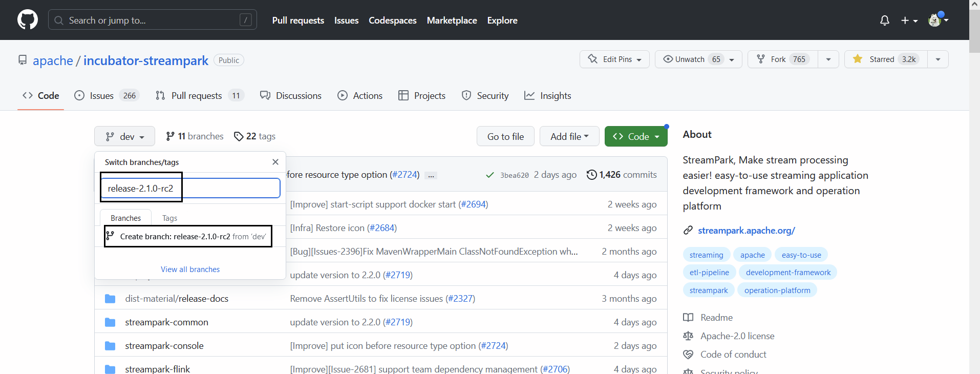Click the ellipsis commit details icon
This screenshot has height=374, width=980.
[x=431, y=175]
